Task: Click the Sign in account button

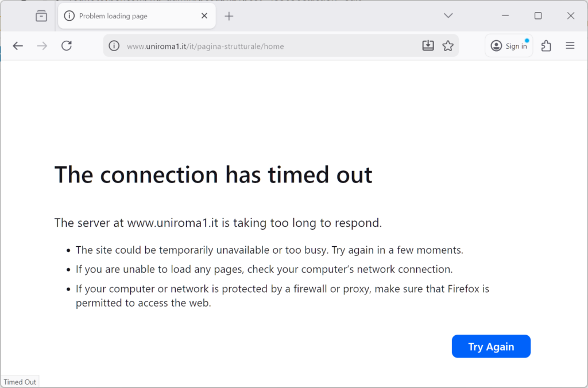Action: [509, 46]
